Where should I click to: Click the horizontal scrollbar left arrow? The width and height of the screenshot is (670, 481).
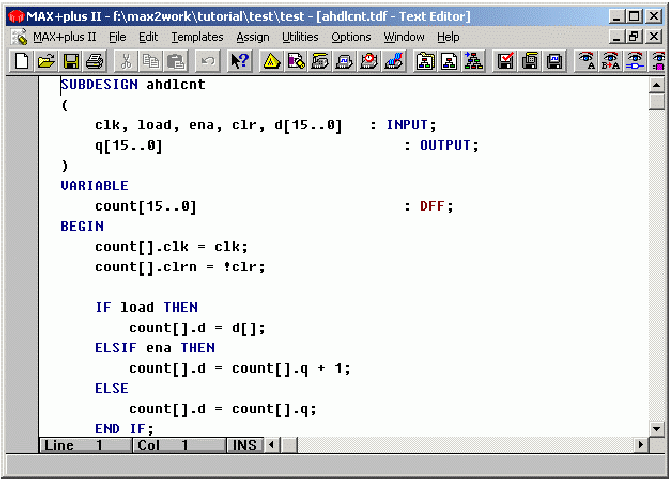click(271, 445)
